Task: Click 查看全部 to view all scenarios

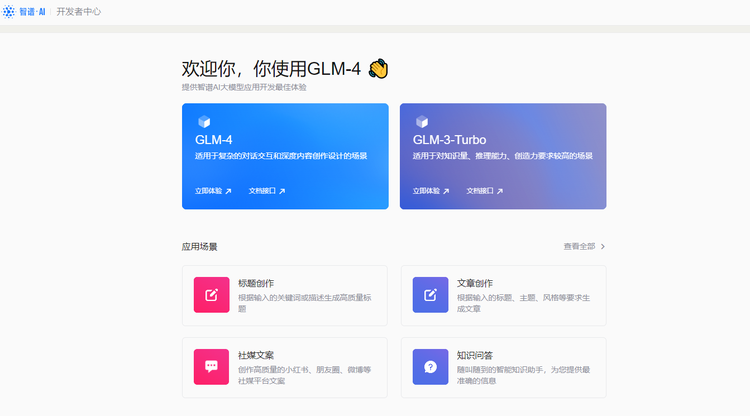Action: pos(579,246)
